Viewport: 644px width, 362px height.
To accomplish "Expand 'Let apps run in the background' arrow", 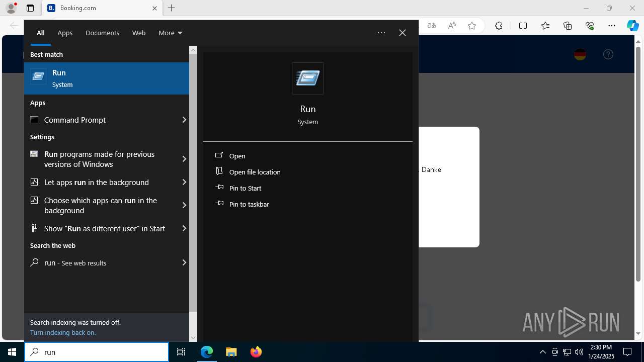I will 184,182.
